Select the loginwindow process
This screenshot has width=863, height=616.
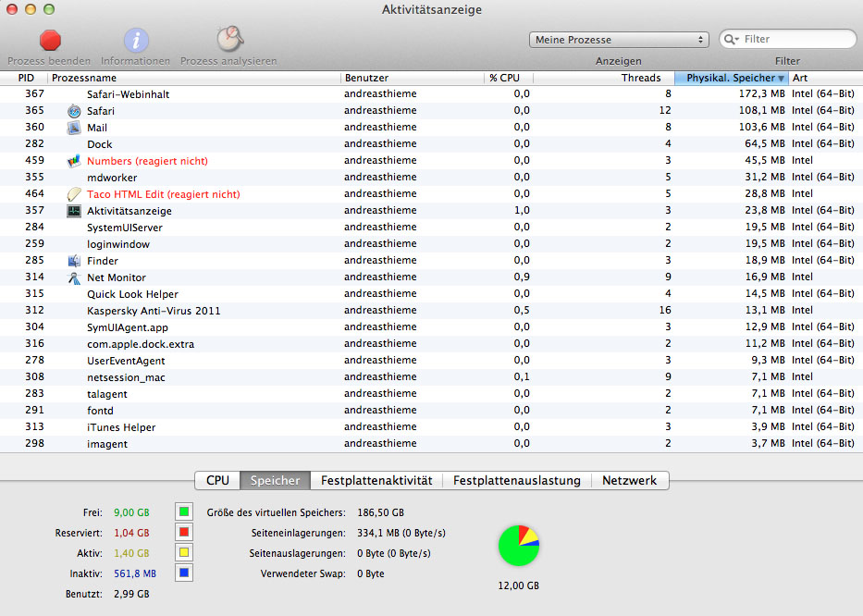coord(431,244)
